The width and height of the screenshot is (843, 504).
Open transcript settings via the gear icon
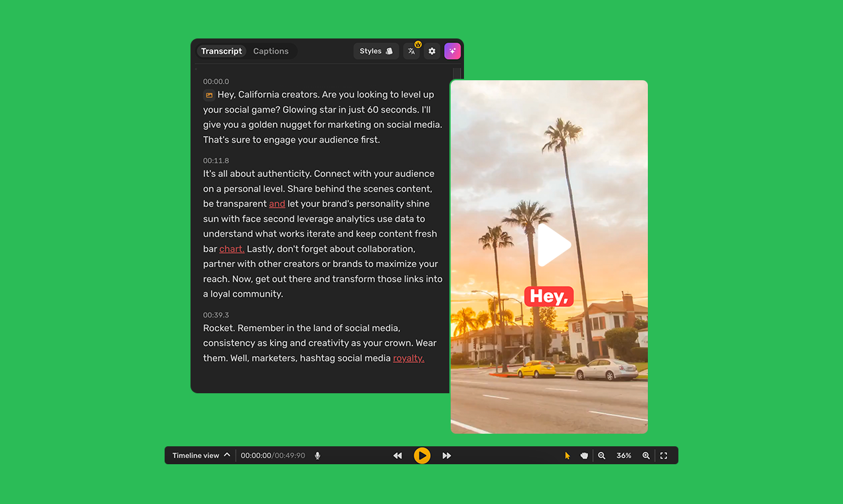point(431,50)
